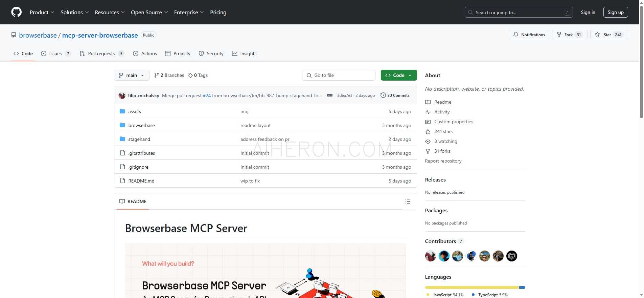The width and height of the screenshot is (644, 298).
Task: Click the JavaScript language bar segment
Action: pyautogui.click(x=471, y=288)
